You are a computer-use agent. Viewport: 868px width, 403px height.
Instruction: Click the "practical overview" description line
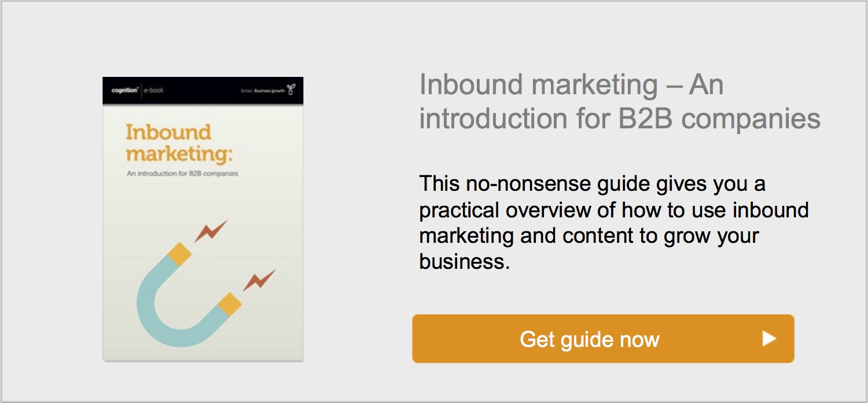coord(613,210)
